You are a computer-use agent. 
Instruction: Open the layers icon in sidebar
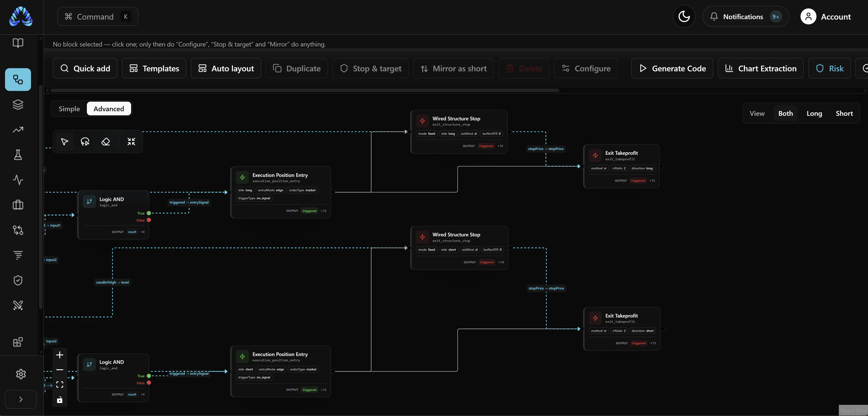coord(18,105)
